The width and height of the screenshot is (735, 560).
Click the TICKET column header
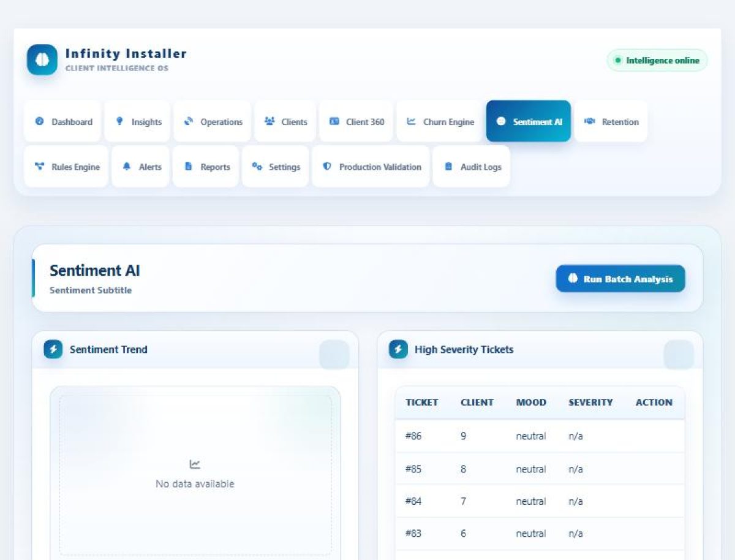pyautogui.click(x=422, y=403)
